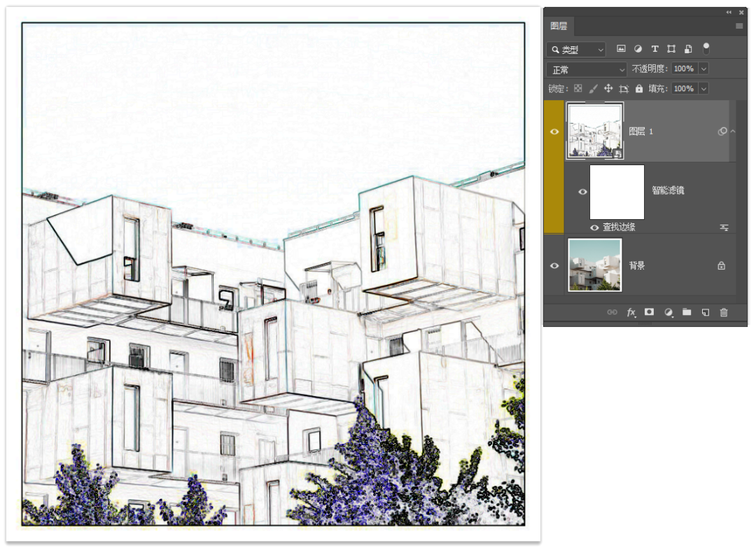Collapse 图层 1 smart filter list
Image resolution: width=756 pixels, height=553 pixels.
(x=733, y=132)
